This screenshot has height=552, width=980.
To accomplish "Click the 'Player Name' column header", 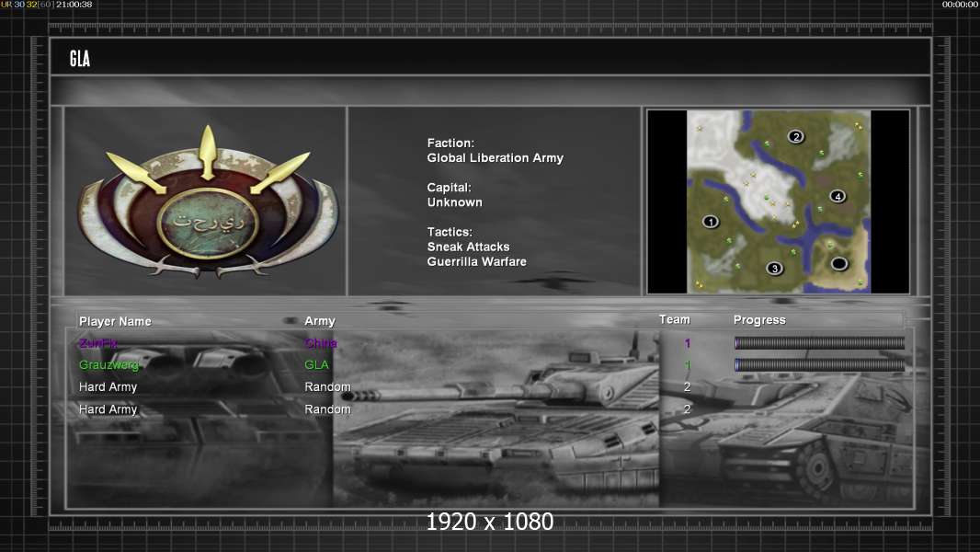I will (115, 321).
